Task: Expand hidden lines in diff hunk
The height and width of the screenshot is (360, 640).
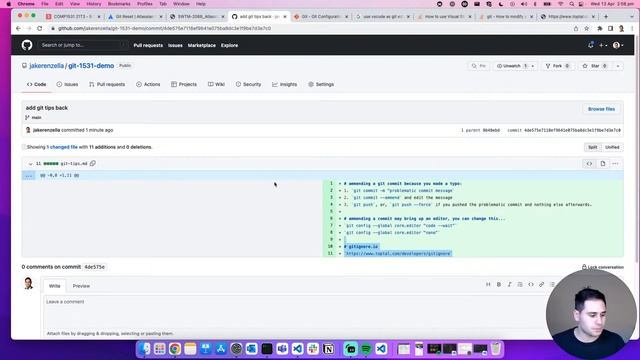Action: [x=29, y=176]
